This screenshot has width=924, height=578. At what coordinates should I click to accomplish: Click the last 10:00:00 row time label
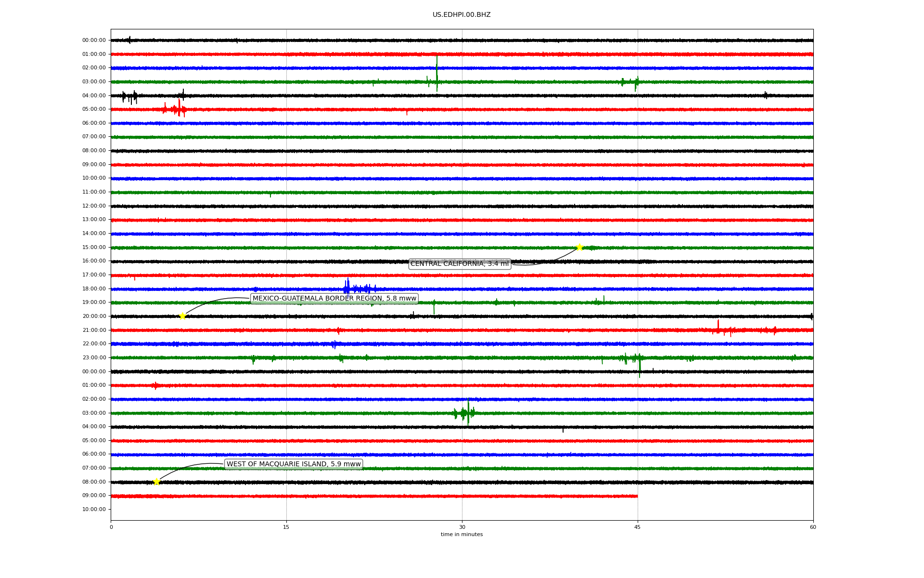click(94, 510)
